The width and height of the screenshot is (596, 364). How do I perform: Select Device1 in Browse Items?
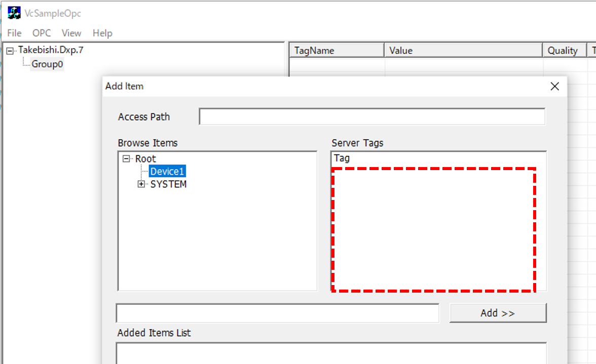(167, 172)
